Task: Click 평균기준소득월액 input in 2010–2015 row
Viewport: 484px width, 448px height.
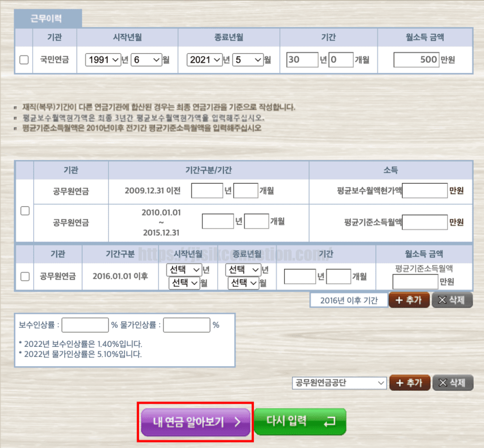Action: point(425,222)
